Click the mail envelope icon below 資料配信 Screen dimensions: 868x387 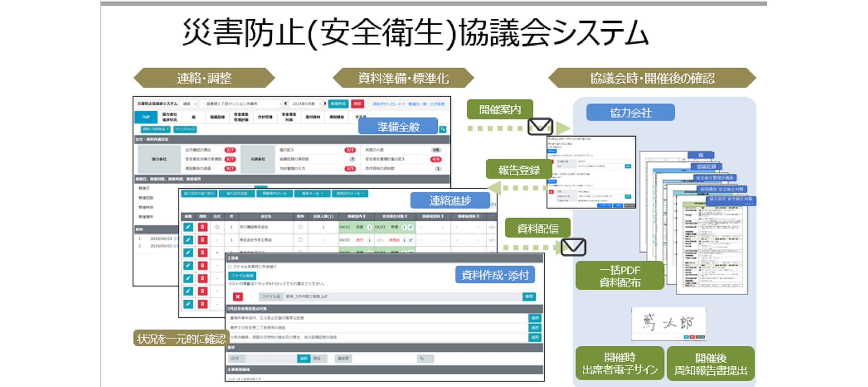[573, 247]
